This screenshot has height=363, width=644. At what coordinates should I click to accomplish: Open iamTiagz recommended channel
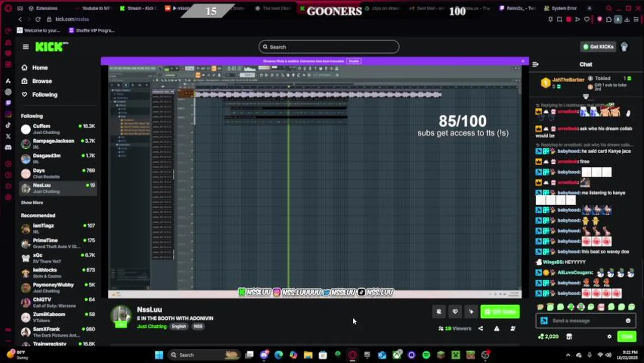coord(57,228)
